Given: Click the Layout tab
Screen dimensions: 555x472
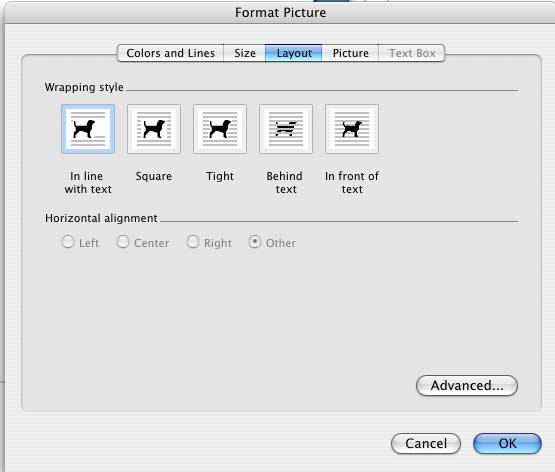Looking at the screenshot, I should pyautogui.click(x=294, y=53).
